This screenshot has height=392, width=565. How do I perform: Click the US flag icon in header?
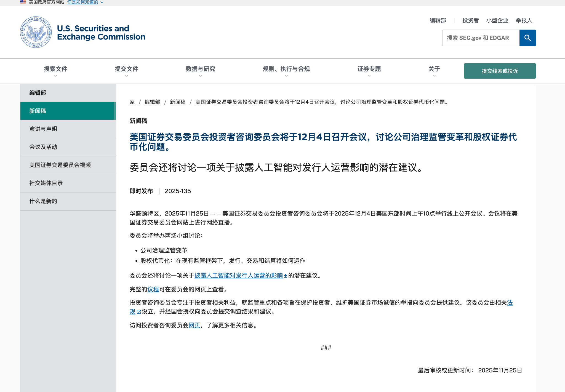coord(22,2)
